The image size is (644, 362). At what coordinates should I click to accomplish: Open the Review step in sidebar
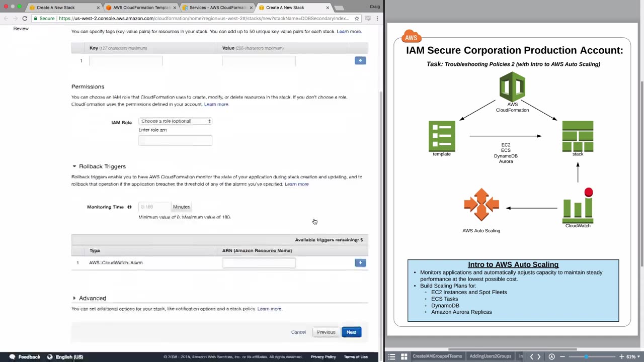click(21, 29)
